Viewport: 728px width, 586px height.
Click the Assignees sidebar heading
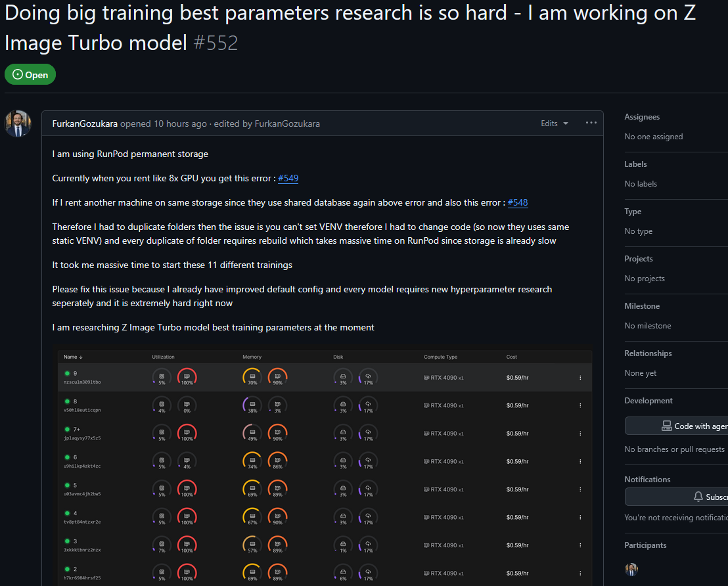[x=642, y=117]
